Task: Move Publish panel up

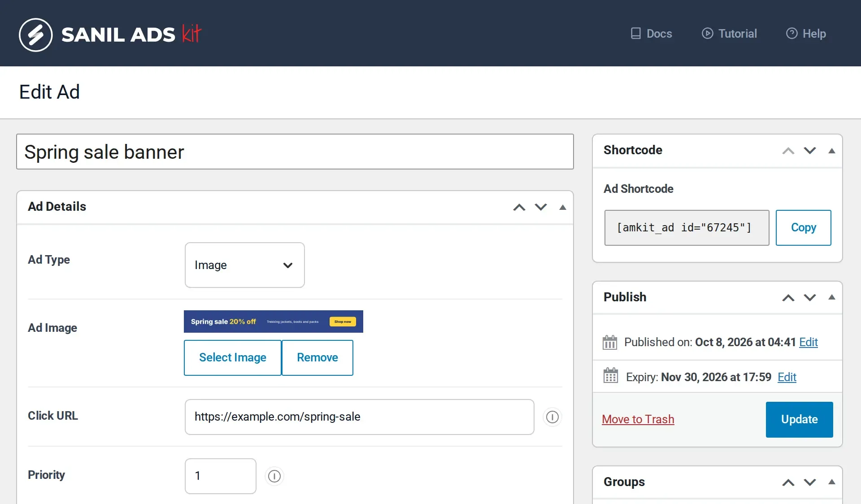Action: (788, 298)
